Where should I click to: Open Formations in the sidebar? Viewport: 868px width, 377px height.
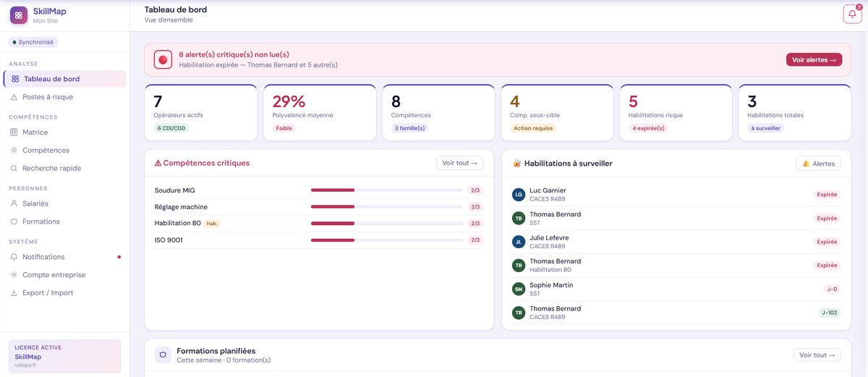pos(65,221)
